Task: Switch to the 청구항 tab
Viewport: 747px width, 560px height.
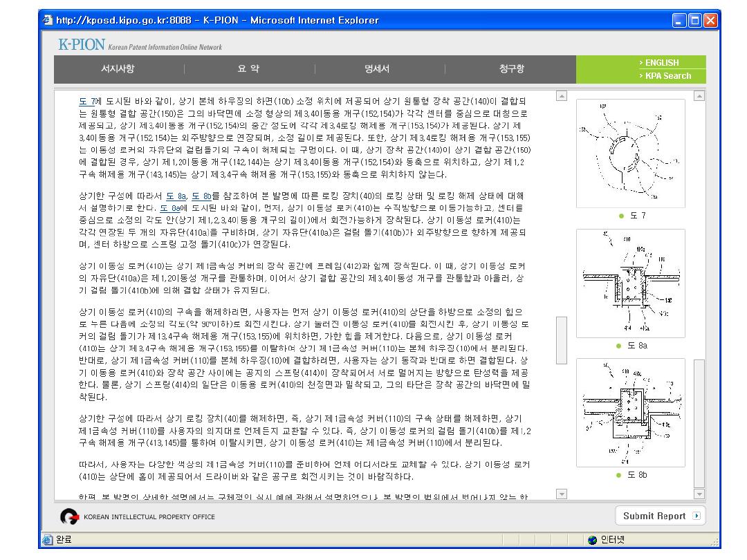Action: [512, 68]
